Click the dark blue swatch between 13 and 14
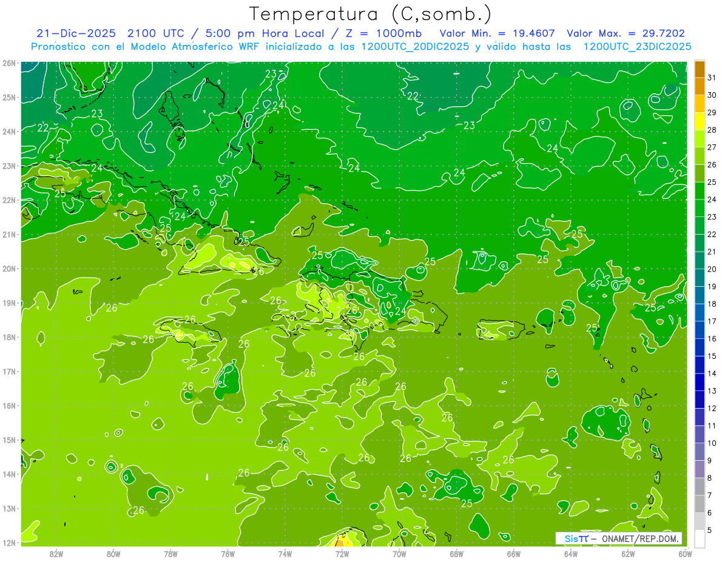The height and width of the screenshot is (562, 728). tap(699, 383)
